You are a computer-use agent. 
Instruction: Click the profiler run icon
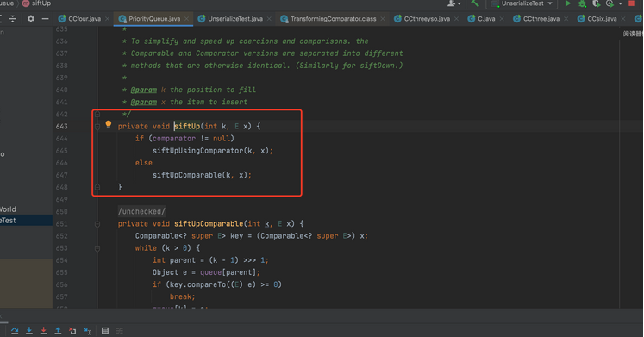[x=610, y=3]
